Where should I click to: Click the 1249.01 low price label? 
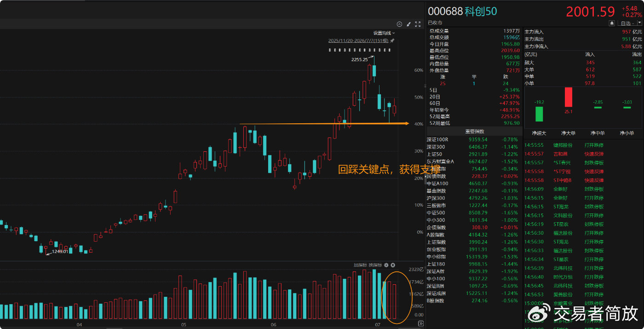pos(60,251)
